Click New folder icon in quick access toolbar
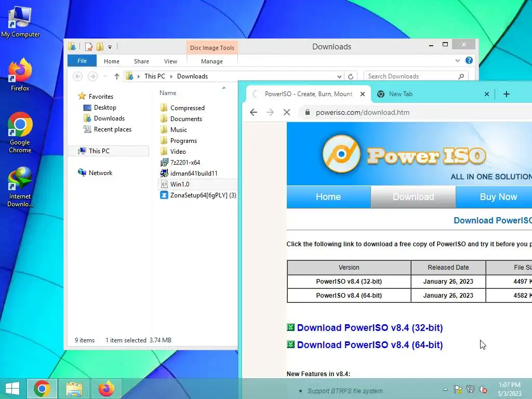532x399 pixels. (100, 46)
